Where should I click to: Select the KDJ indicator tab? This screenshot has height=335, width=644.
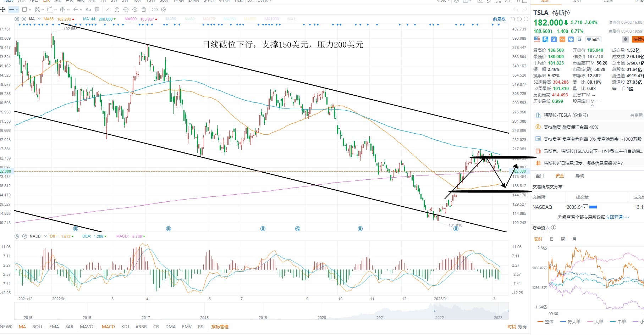(125, 327)
